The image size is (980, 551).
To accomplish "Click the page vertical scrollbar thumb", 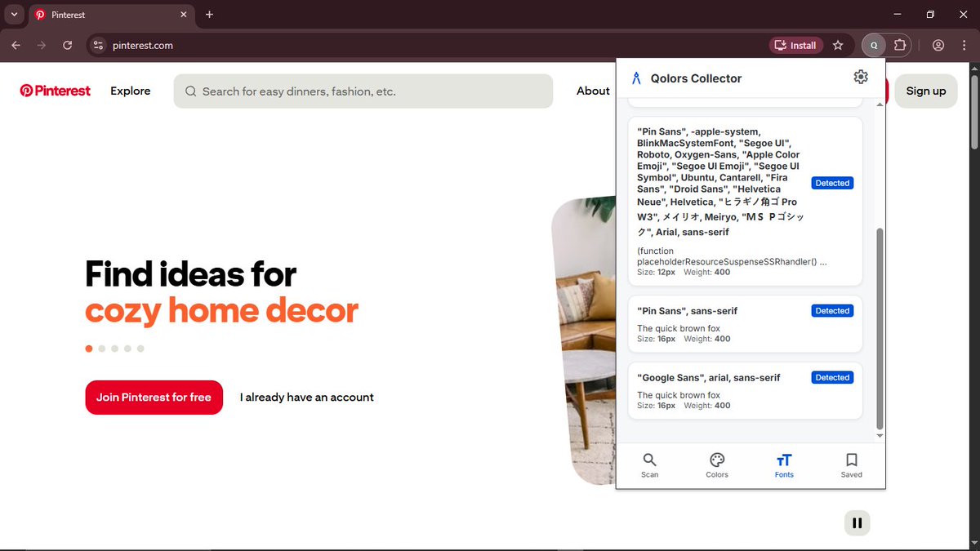I will point(973,111).
